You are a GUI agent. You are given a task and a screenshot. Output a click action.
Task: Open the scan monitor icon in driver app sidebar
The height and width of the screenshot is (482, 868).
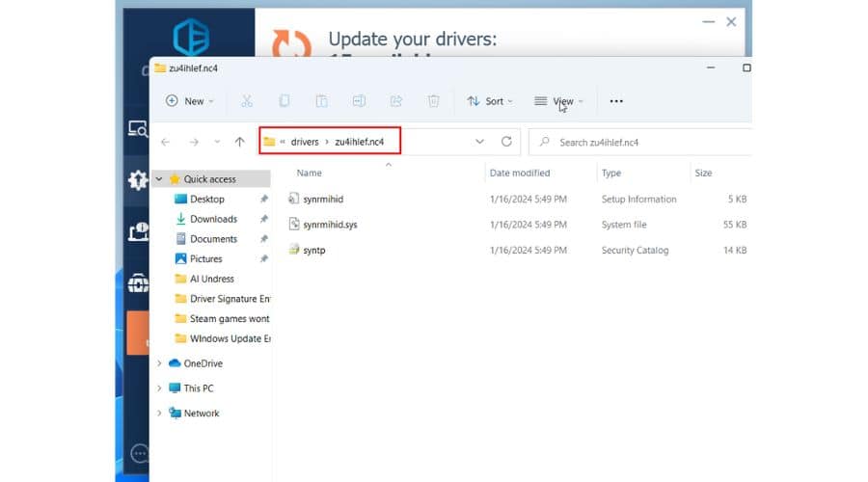pyautogui.click(x=138, y=129)
